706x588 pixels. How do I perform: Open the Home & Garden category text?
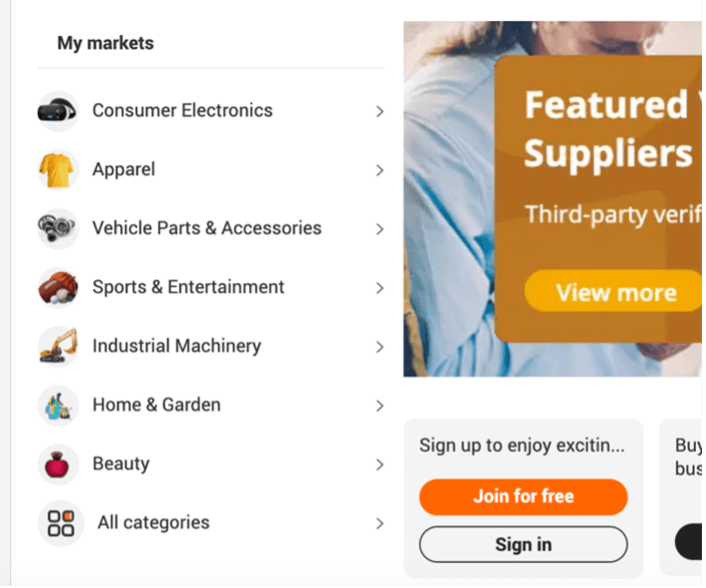tap(156, 405)
